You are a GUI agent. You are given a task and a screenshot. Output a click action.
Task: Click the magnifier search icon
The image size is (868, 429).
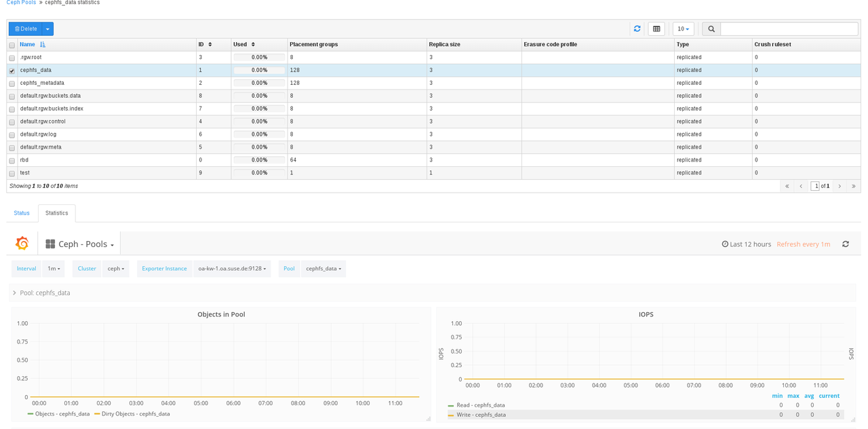(711, 29)
